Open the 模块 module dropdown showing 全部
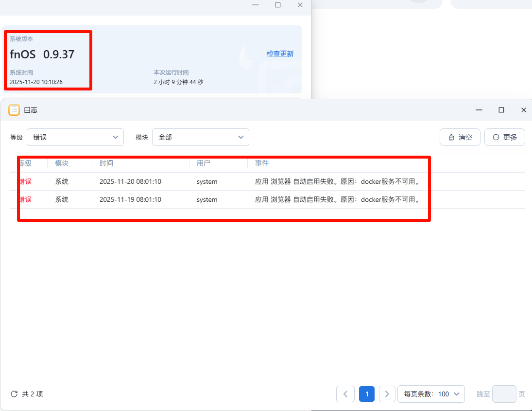532x411 pixels. 201,137
